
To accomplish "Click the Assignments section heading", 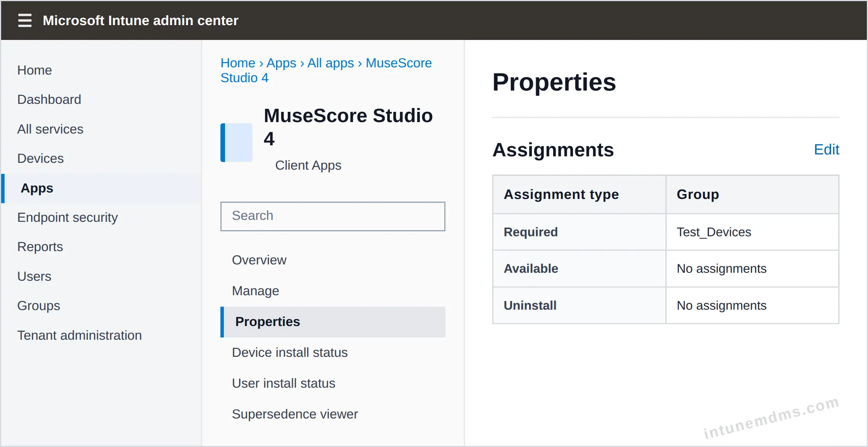I will point(553,150).
